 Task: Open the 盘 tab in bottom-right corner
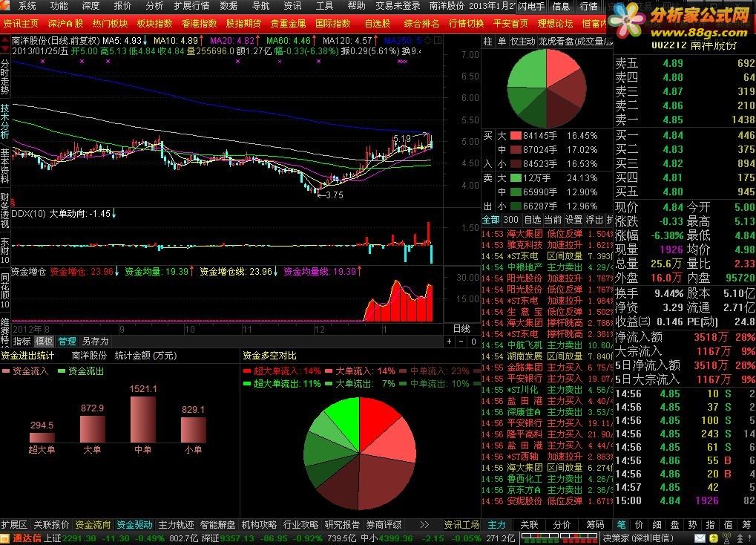coord(675,525)
